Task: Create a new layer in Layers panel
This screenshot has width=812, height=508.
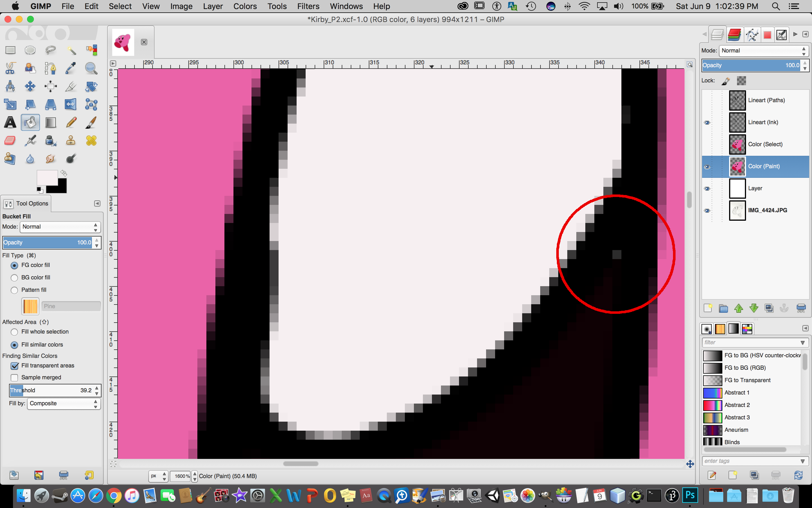Action: (x=708, y=308)
